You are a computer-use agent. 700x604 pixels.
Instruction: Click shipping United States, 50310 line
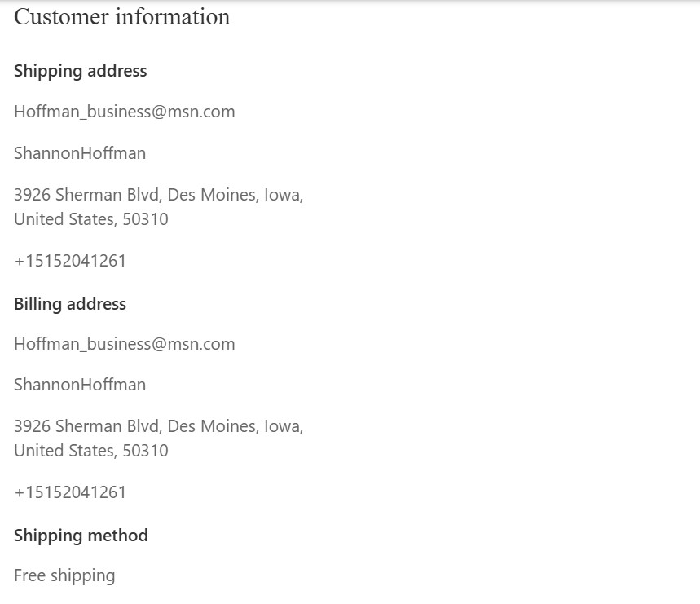pyautogui.click(x=91, y=219)
